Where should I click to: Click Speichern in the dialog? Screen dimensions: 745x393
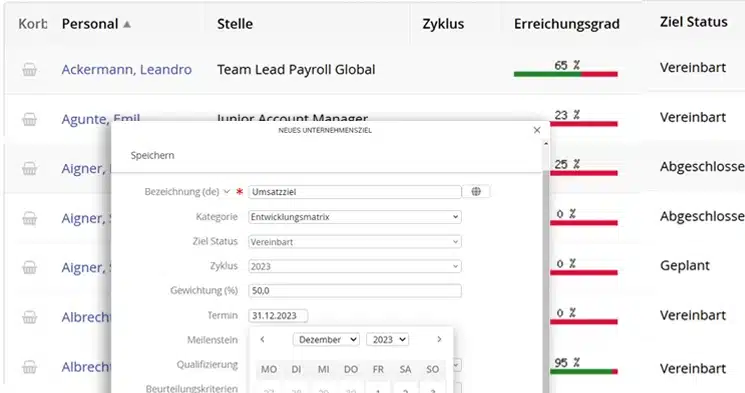(153, 155)
